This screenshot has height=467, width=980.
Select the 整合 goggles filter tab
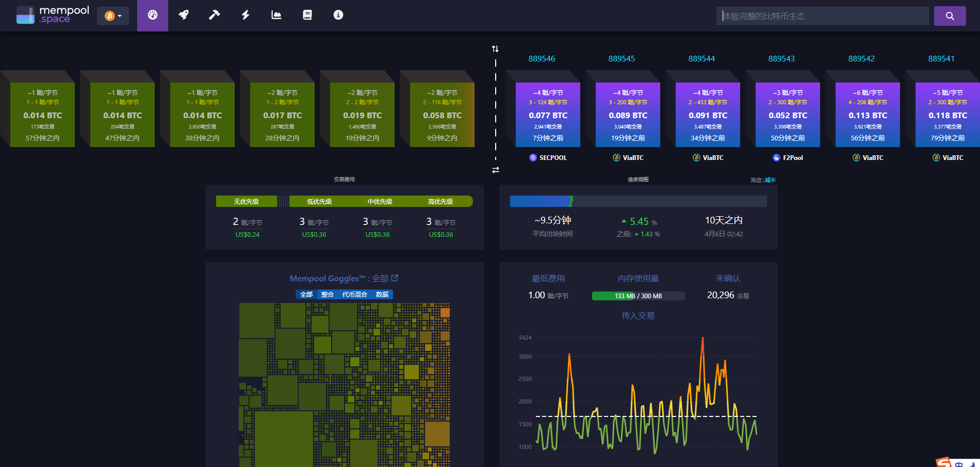[x=328, y=294]
